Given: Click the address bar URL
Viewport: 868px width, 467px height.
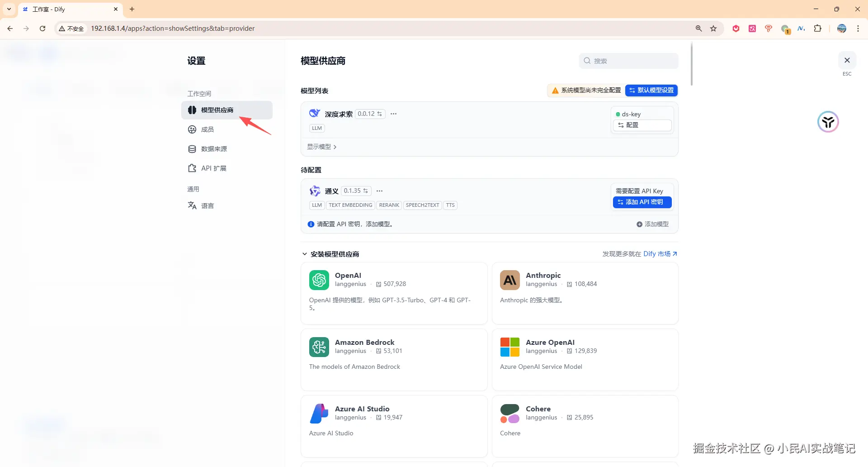Looking at the screenshot, I should click(x=173, y=29).
